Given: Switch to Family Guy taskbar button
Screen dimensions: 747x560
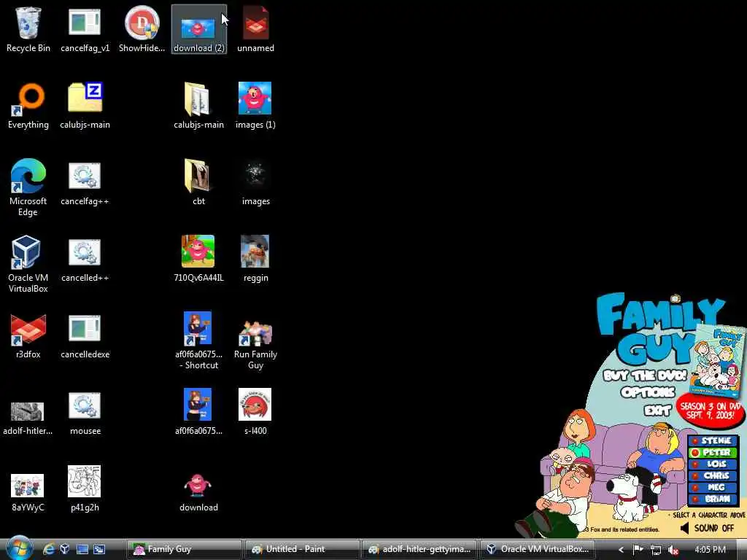Looking at the screenshot, I should click(x=185, y=549).
